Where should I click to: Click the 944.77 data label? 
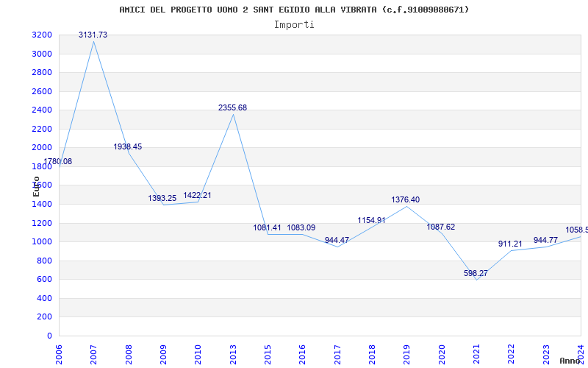click(545, 240)
